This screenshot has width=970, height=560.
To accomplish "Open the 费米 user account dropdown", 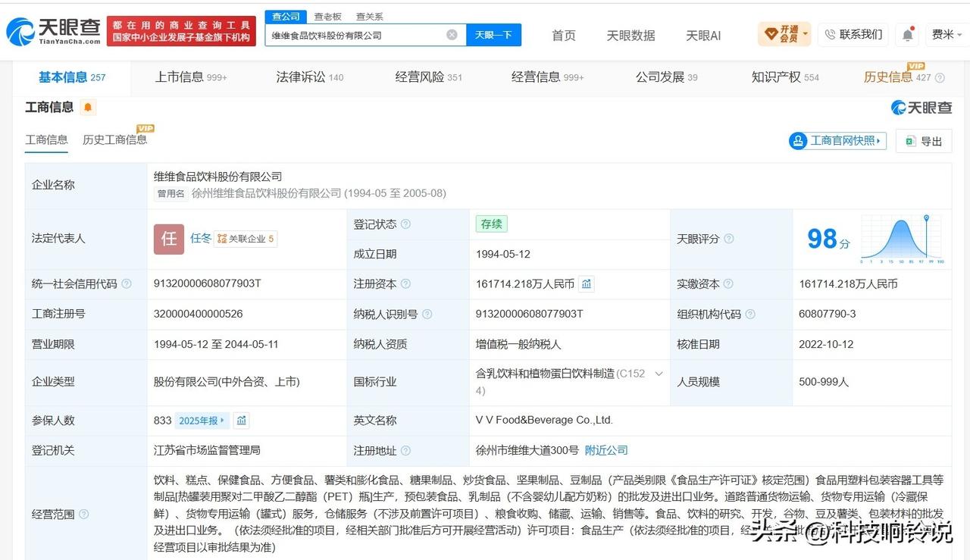I will (947, 35).
